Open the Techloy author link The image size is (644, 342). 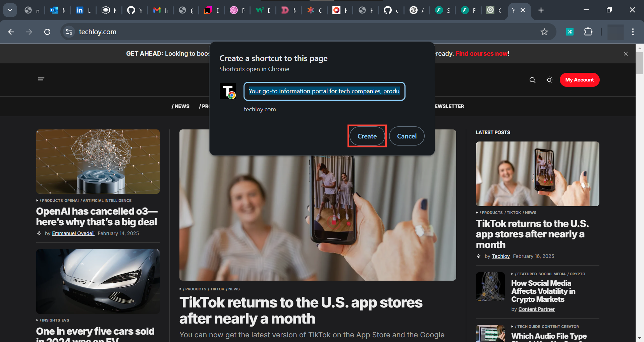coord(501,256)
